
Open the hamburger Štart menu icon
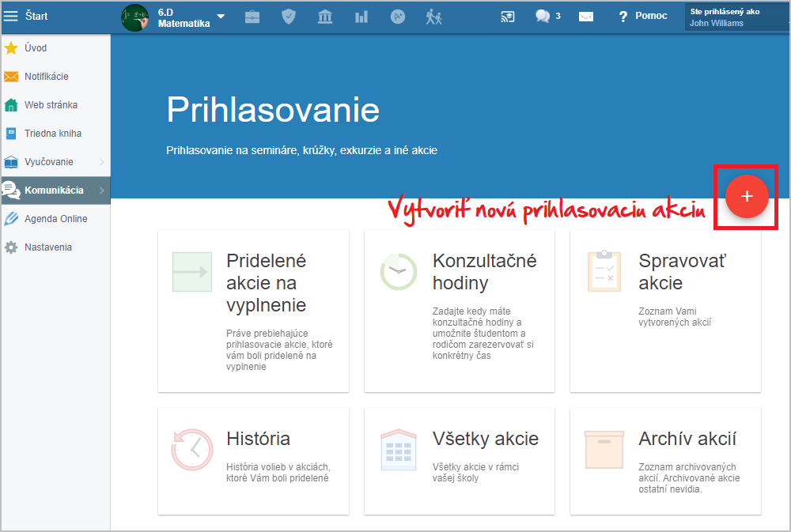(10, 16)
